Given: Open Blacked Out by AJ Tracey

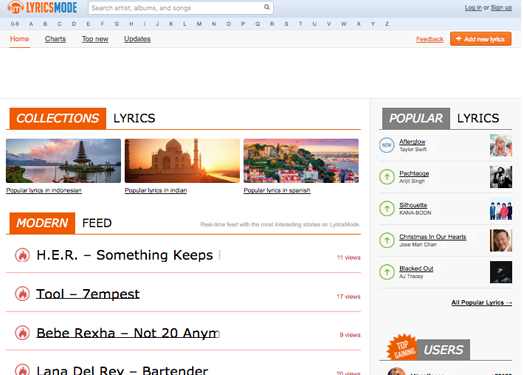Looking at the screenshot, I should [416, 269].
